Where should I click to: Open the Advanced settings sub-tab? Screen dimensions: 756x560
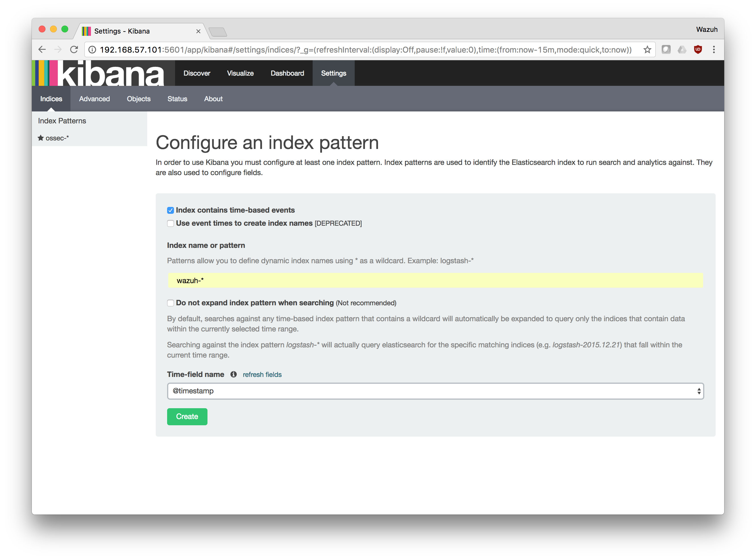click(x=95, y=99)
